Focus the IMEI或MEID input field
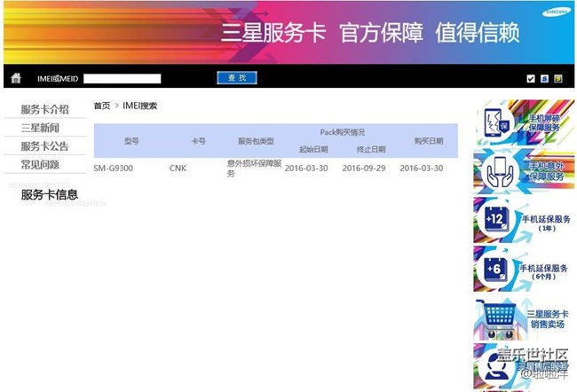This screenshot has width=577, height=392. (121, 79)
